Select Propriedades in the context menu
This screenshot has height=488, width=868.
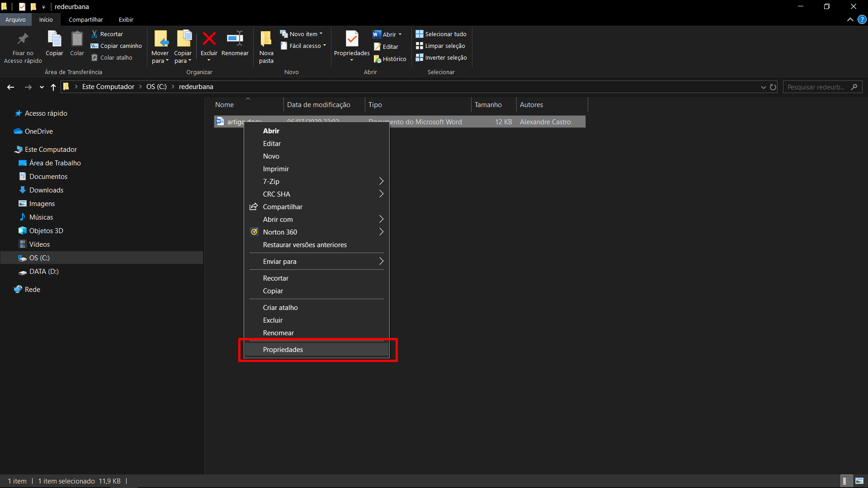point(316,349)
